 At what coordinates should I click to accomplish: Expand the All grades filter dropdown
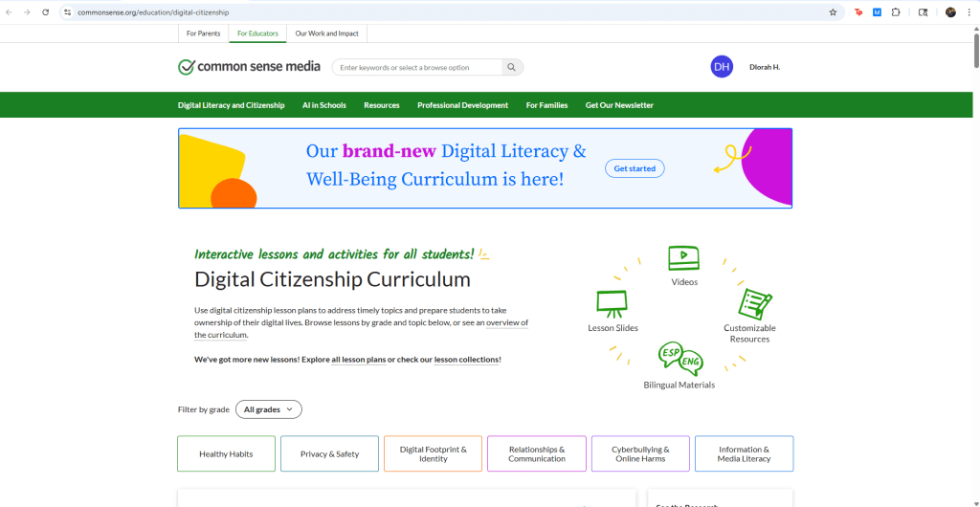click(x=268, y=409)
